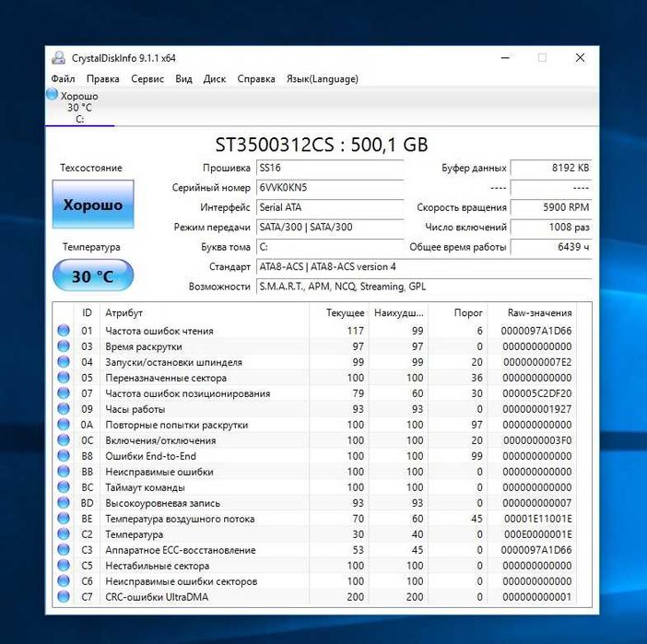Click status orb for 09 Часы работы
Screen dimensions: 647x644
click(x=64, y=409)
